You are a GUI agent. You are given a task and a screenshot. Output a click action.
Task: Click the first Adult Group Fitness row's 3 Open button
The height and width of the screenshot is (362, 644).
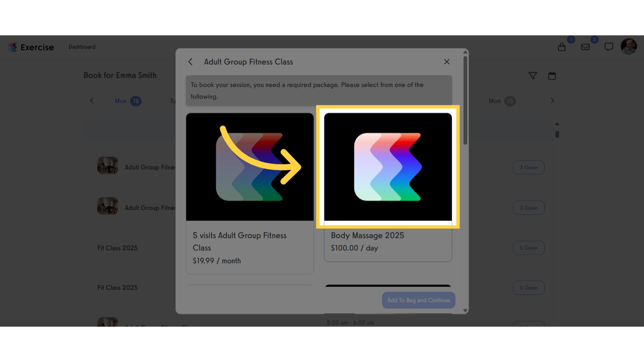tap(528, 167)
